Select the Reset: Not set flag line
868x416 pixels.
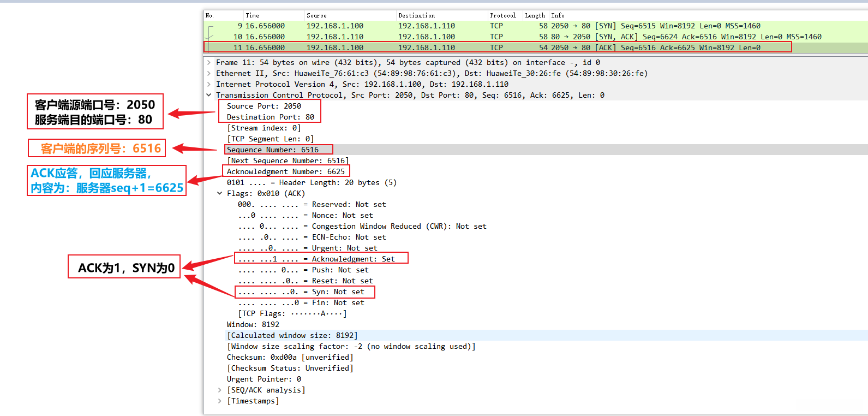point(306,281)
